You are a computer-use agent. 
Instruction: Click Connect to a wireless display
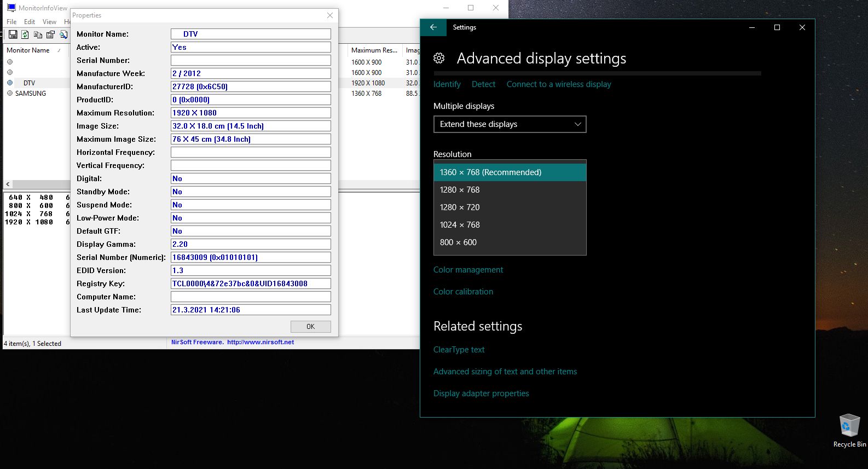pyautogui.click(x=559, y=84)
